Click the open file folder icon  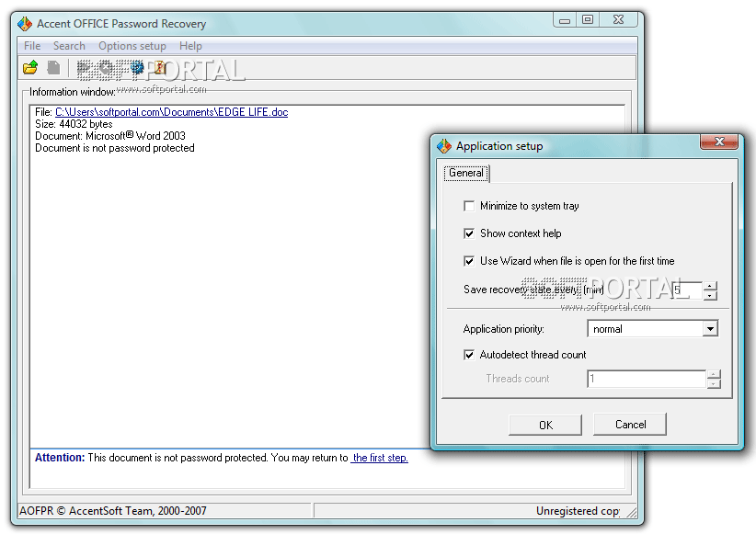pos(30,67)
